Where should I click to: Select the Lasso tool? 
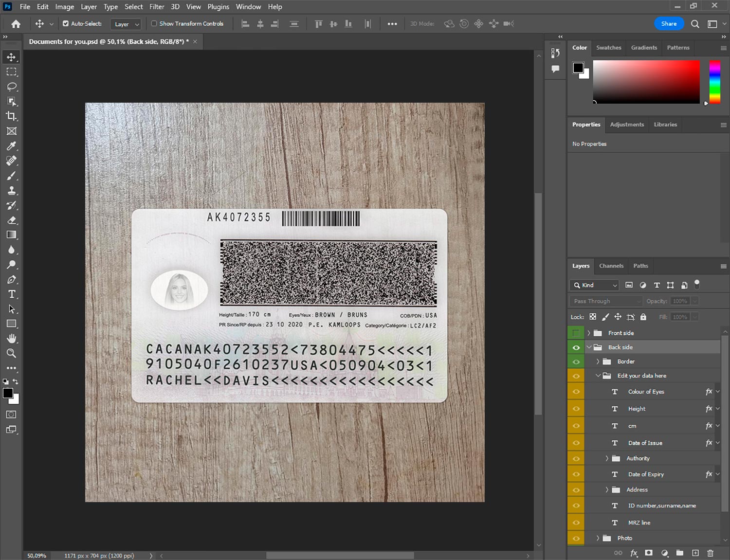(11, 87)
